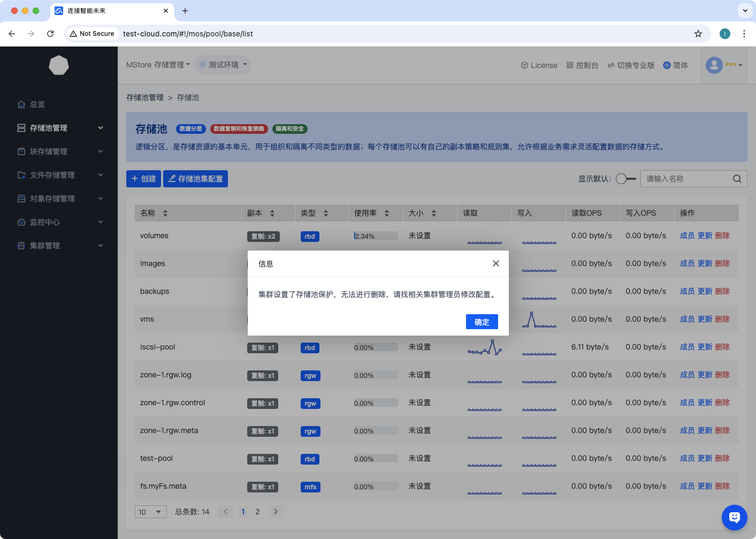
Task: Reload the page with browser refresh icon
Action: tap(50, 34)
